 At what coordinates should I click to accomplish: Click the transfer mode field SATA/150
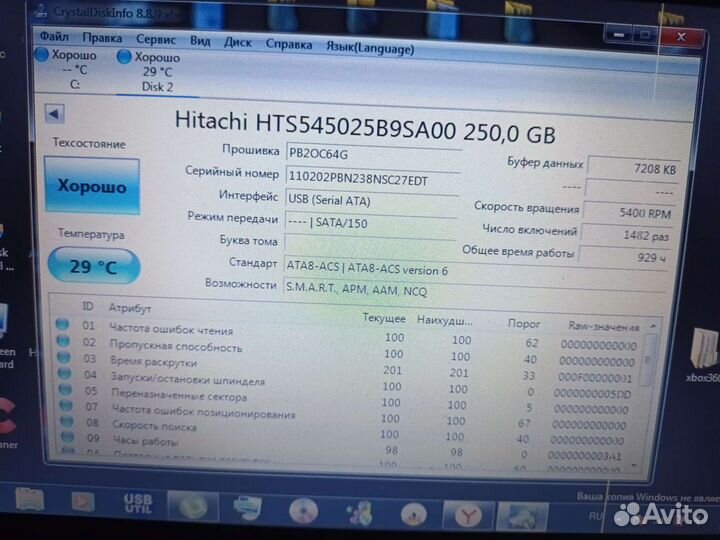tap(371, 223)
